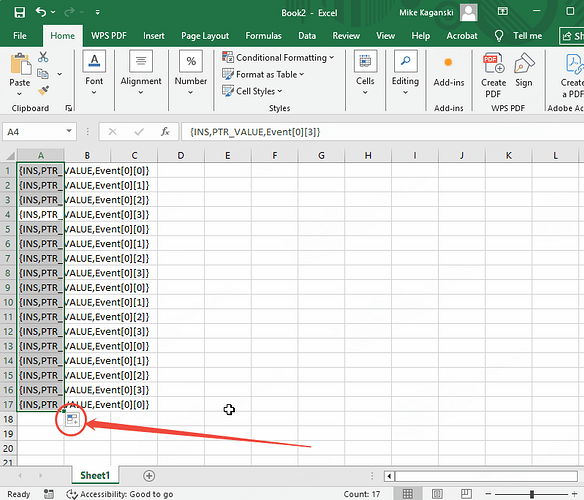This screenshot has width=584, height=500.
Task: Click the Redo arrow icon
Action: (x=70, y=12)
